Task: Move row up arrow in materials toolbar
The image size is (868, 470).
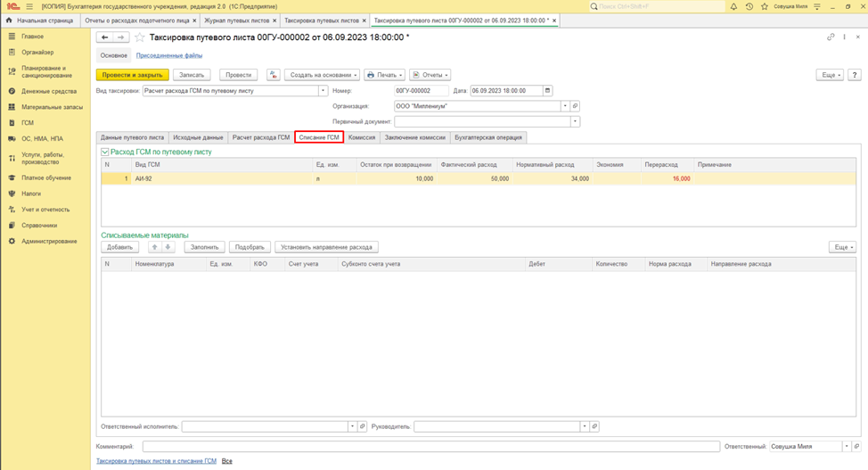Action: tap(155, 247)
